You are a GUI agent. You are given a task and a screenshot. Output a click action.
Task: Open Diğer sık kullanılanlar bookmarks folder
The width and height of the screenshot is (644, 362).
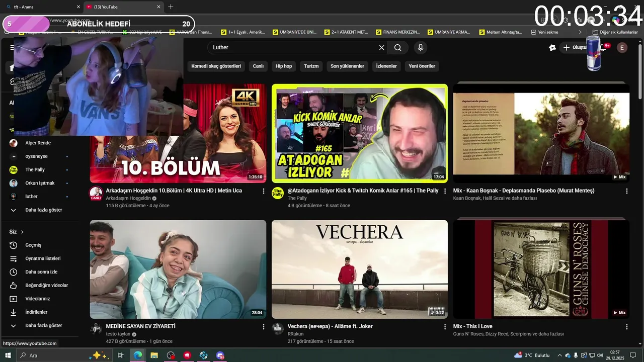[615, 32]
